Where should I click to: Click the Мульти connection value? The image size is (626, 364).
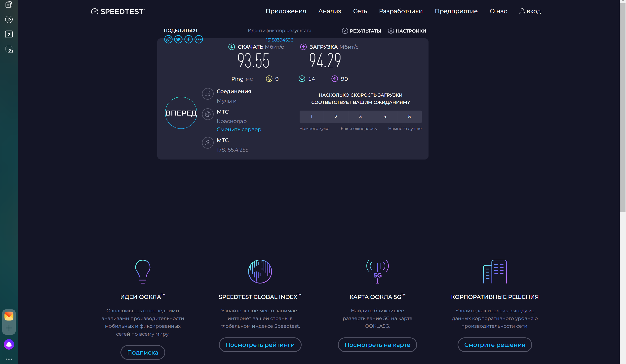click(x=227, y=101)
